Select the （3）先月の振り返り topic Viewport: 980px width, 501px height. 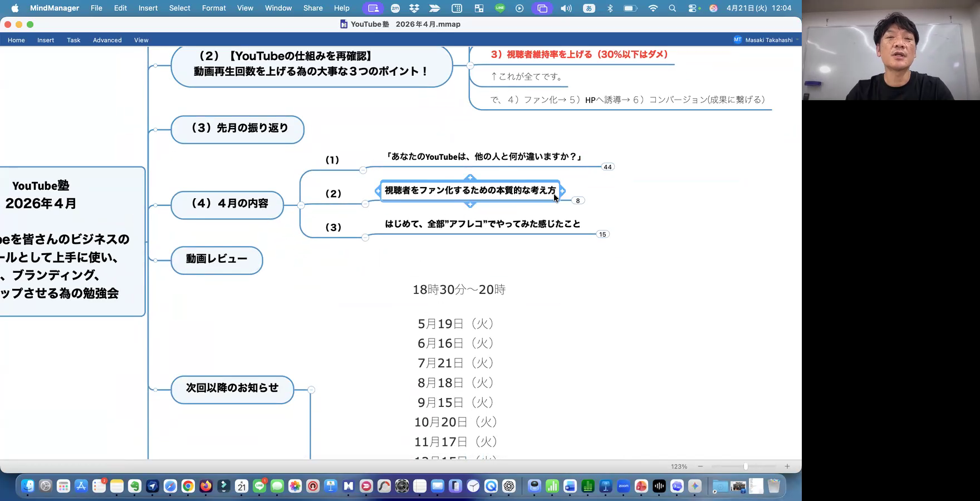tap(238, 129)
